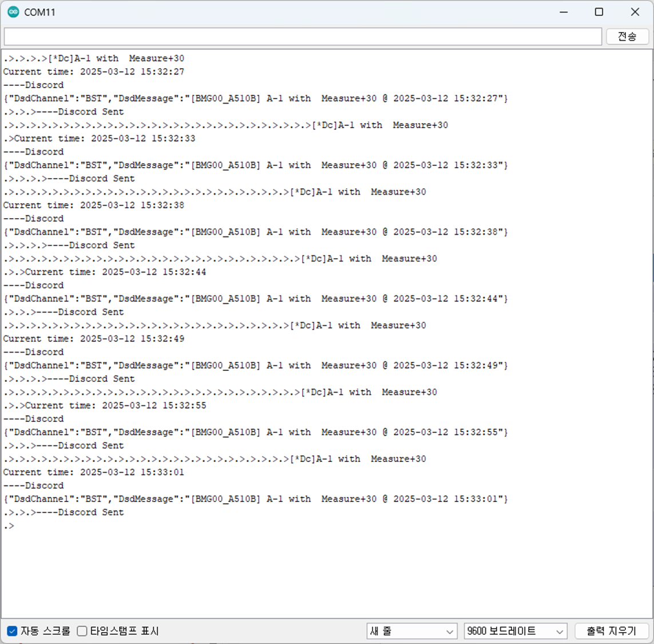Click the 전송 send button

coord(627,36)
